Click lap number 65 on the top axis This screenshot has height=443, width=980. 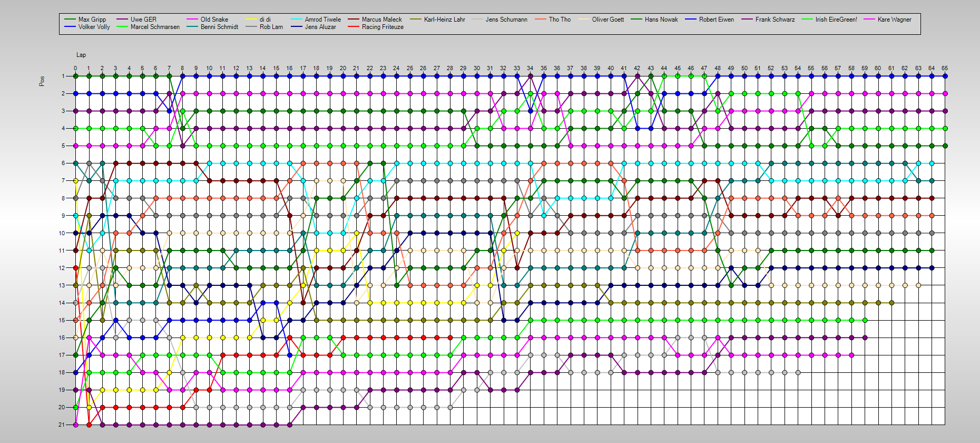click(x=945, y=68)
